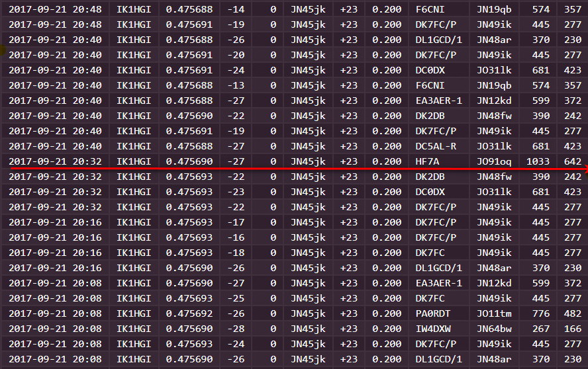Select EA3AER-1 in the 20:40 row
588x369 pixels.
[439, 101]
